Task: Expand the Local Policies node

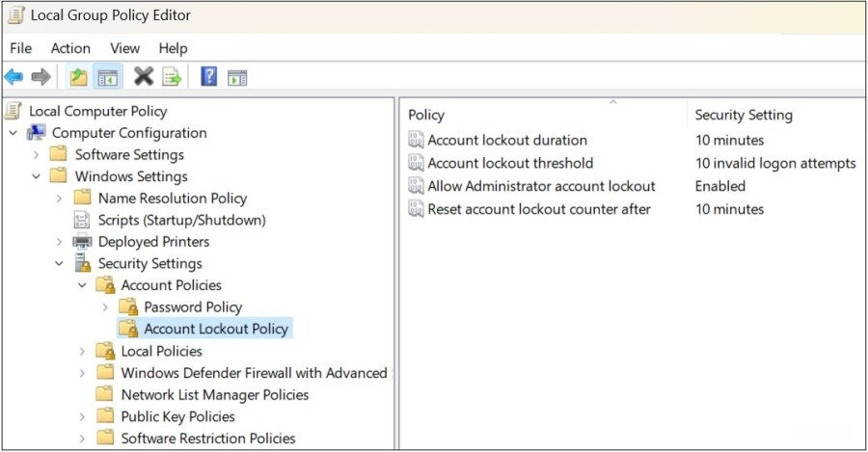Action: pos(82,352)
